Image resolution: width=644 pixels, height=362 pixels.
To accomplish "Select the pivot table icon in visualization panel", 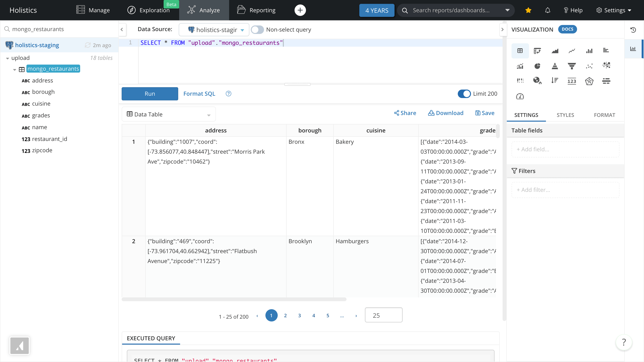I will click(x=537, y=50).
